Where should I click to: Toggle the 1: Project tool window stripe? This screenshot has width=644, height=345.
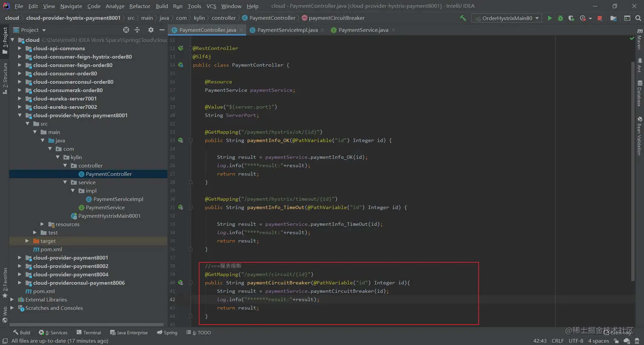(x=5, y=40)
